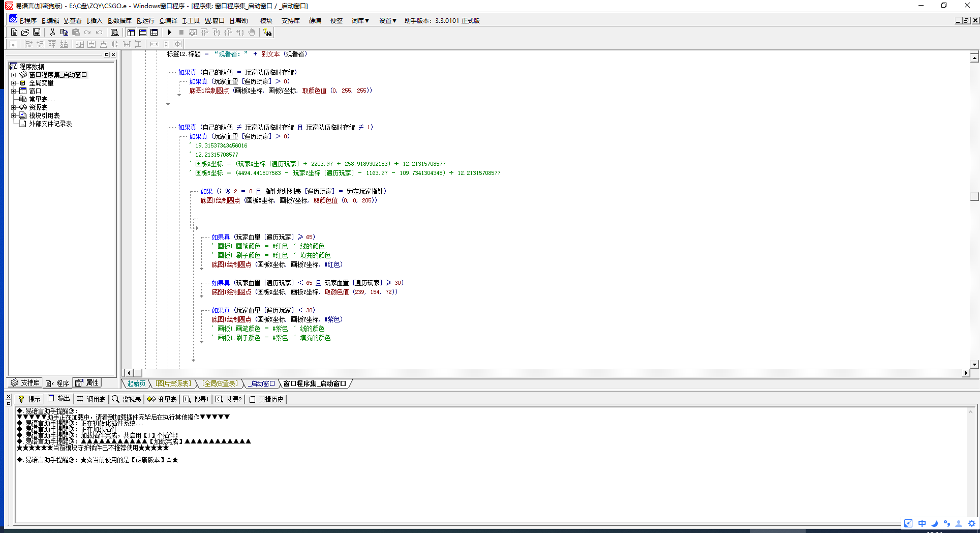Viewport: 980px width, 533px height.
Task: Click the IME settings gear icon
Action: (972, 523)
